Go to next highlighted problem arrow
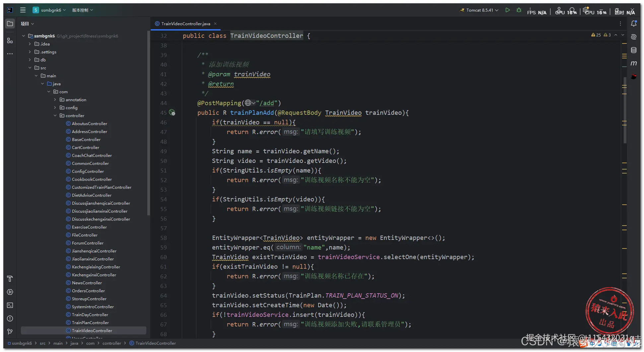The image size is (644, 352). pyautogui.click(x=623, y=35)
